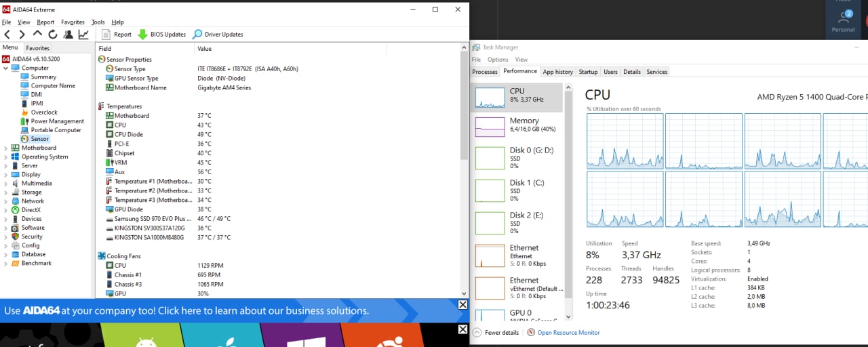Open the AIDA64 File menu
Viewport: 868px width, 347px height.
click(6, 22)
